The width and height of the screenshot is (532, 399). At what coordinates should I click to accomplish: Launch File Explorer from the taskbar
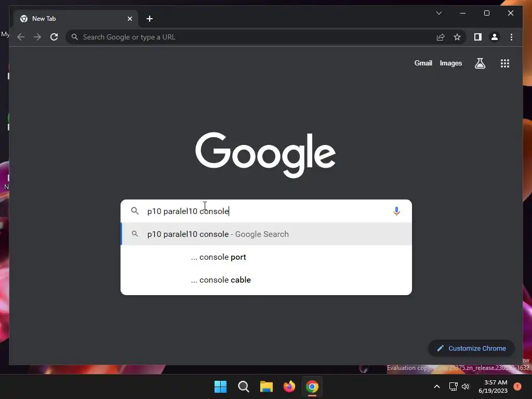pyautogui.click(x=267, y=387)
